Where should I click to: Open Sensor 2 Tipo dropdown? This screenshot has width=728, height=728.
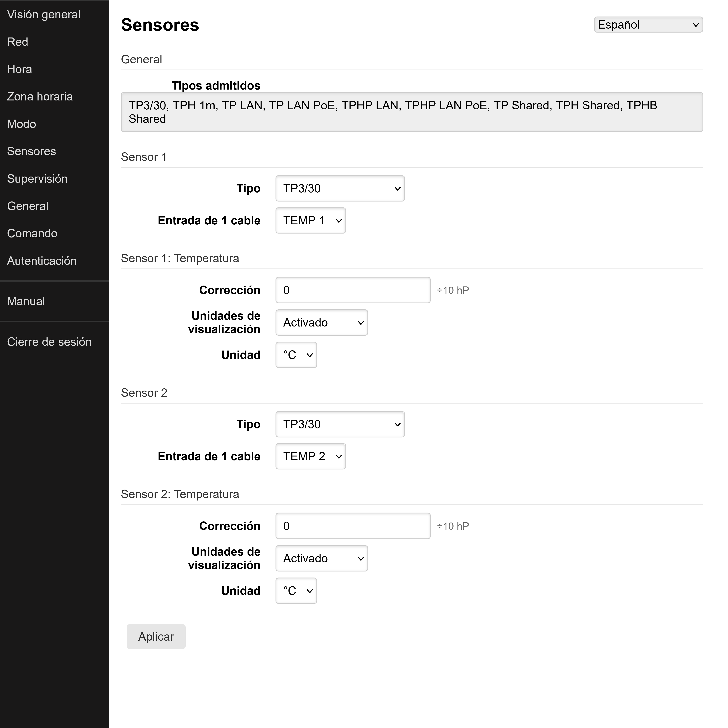(x=339, y=424)
